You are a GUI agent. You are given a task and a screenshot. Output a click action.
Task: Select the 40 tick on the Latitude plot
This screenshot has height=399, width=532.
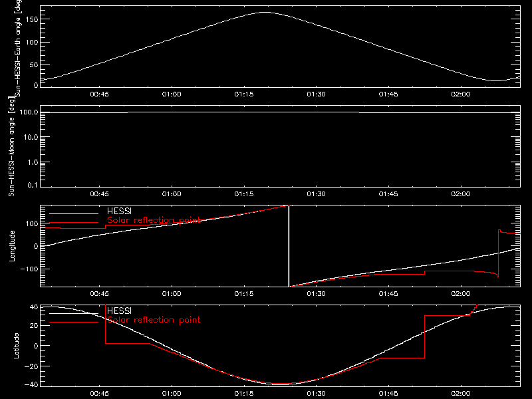click(34, 307)
